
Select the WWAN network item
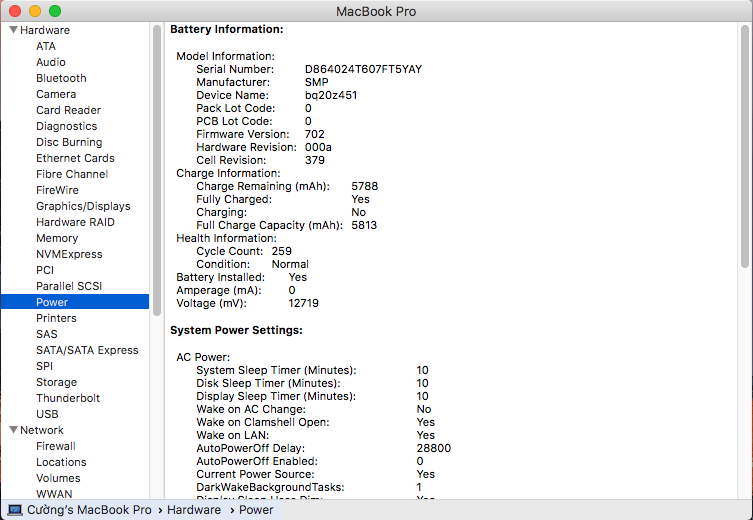pos(54,494)
